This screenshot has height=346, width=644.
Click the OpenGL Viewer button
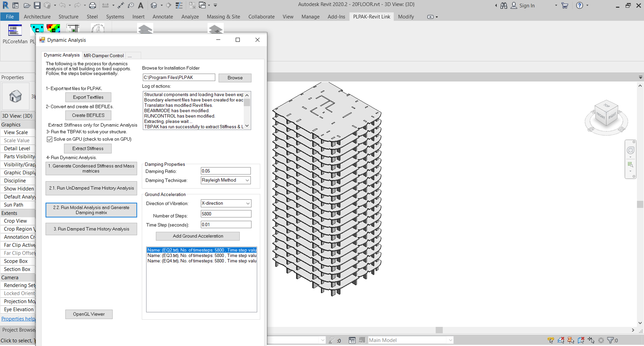(89, 314)
